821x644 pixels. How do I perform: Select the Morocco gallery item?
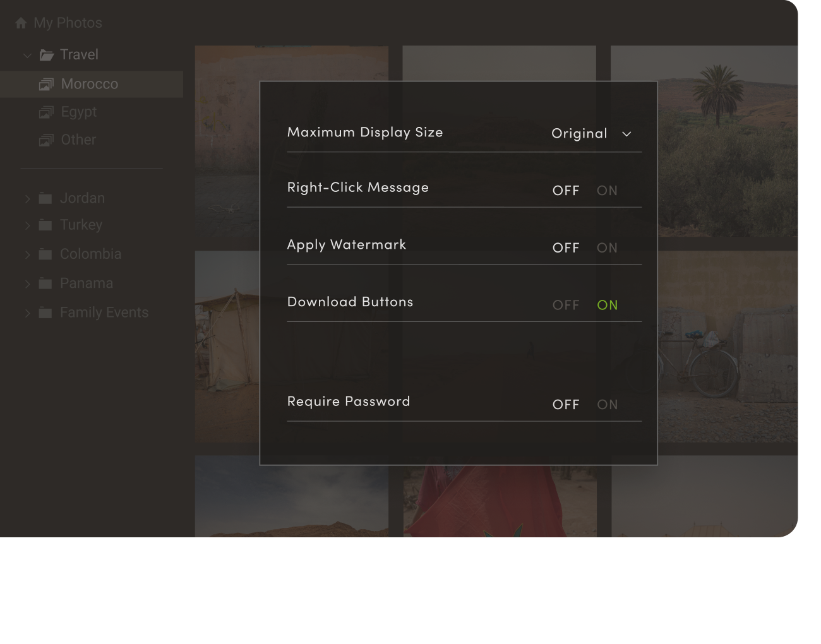click(x=92, y=84)
